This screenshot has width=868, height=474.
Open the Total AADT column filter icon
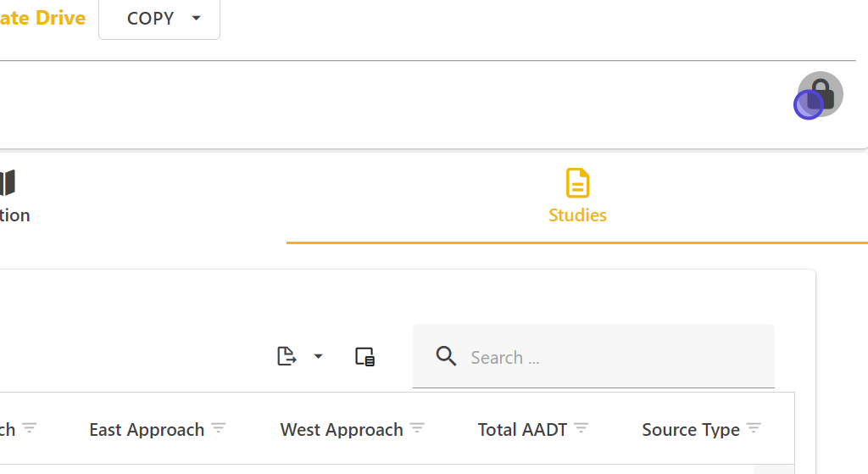click(581, 429)
